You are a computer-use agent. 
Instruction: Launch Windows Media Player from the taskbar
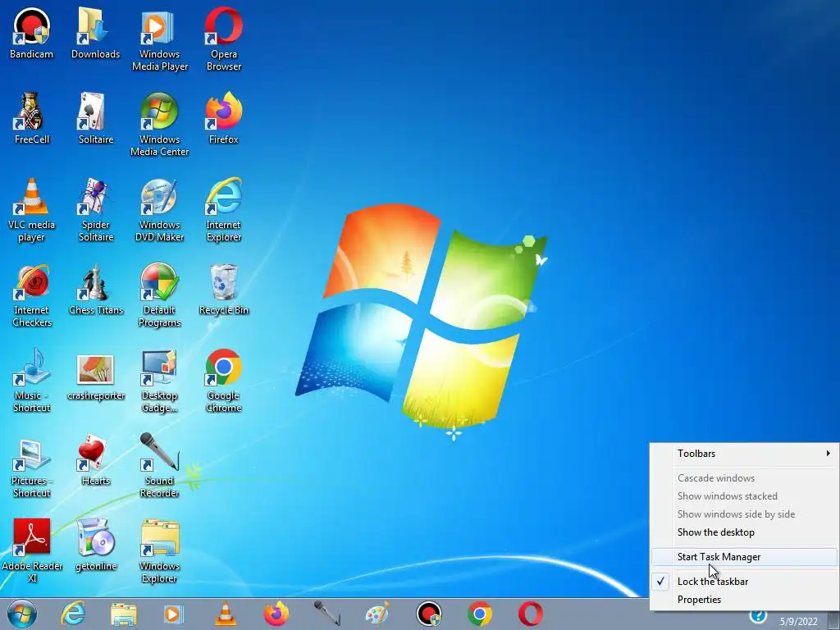tap(173, 614)
